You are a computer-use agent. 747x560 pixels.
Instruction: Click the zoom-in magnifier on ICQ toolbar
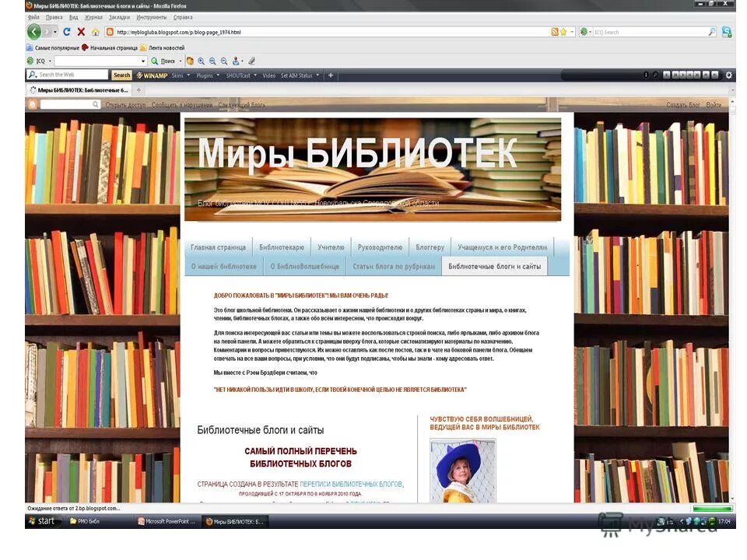pos(201,60)
